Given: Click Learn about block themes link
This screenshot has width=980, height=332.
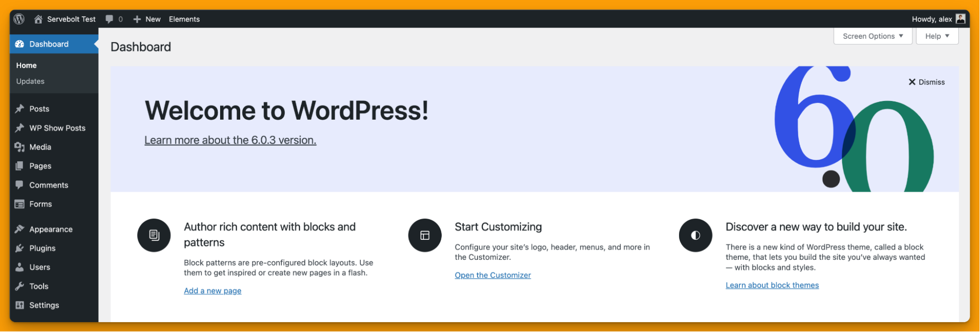Looking at the screenshot, I should point(772,285).
